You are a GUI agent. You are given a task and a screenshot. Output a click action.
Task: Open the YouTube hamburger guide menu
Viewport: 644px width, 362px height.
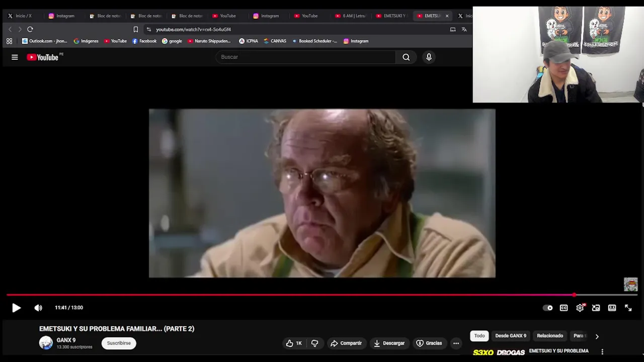click(15, 57)
